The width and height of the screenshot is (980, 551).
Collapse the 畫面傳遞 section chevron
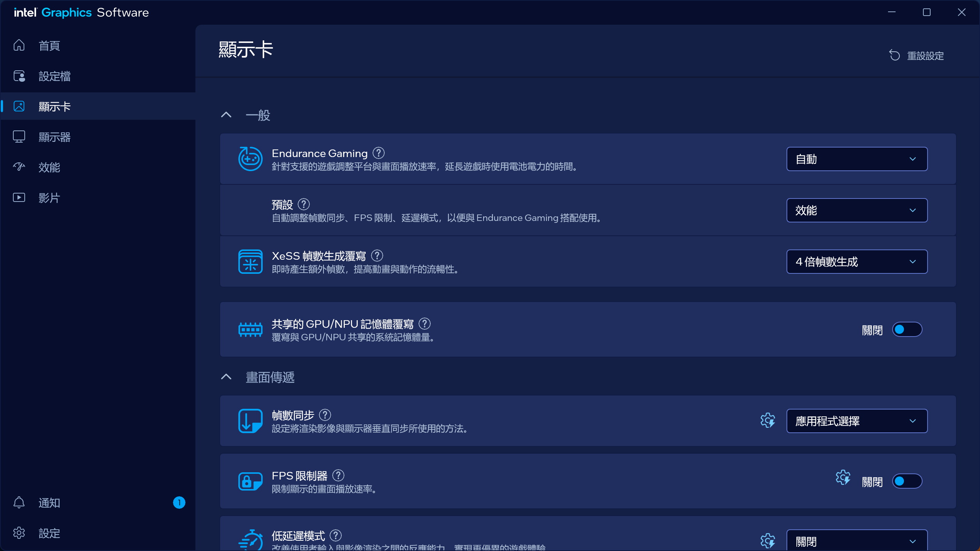click(226, 377)
